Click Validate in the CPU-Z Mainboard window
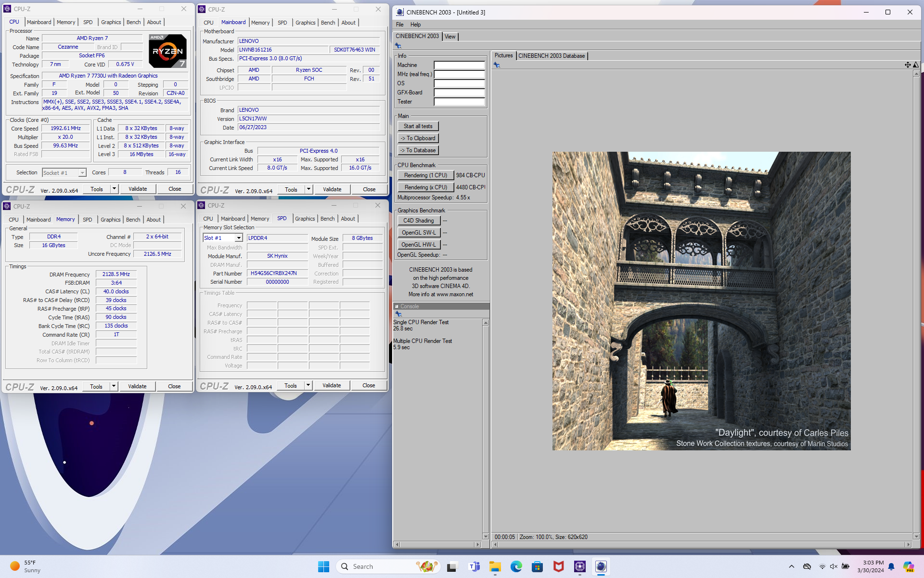Viewport: 924px width, 578px height. click(x=332, y=189)
